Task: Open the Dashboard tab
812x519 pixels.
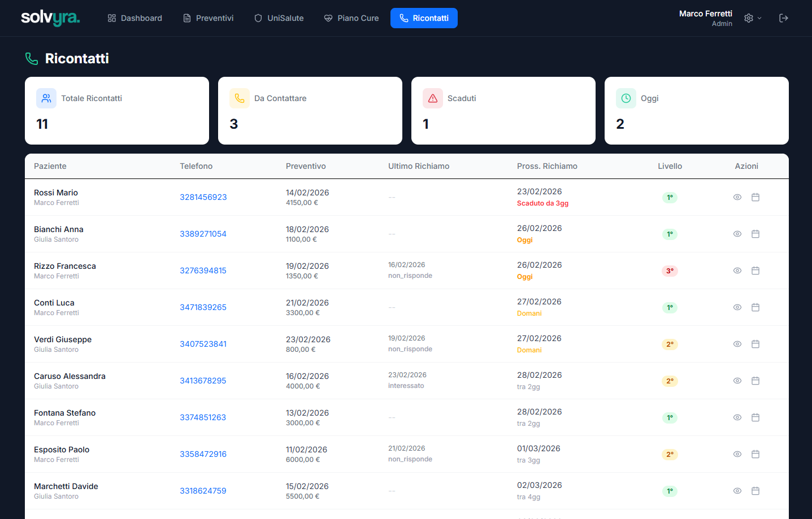Action: (x=134, y=18)
